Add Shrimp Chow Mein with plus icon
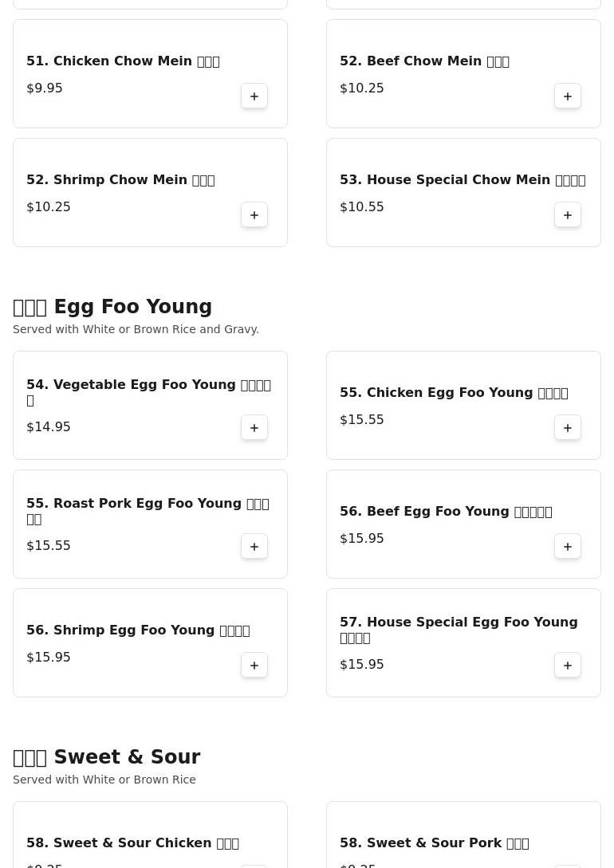This screenshot has width=614, height=868. pos(254,214)
